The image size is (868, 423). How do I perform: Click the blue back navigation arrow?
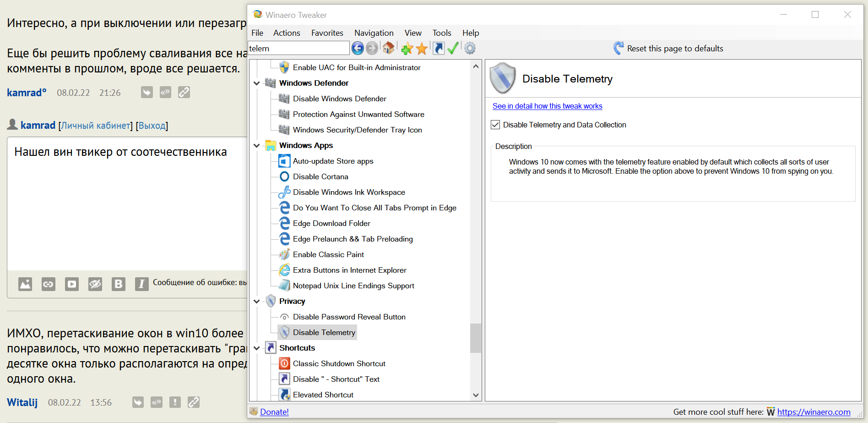pyautogui.click(x=358, y=48)
